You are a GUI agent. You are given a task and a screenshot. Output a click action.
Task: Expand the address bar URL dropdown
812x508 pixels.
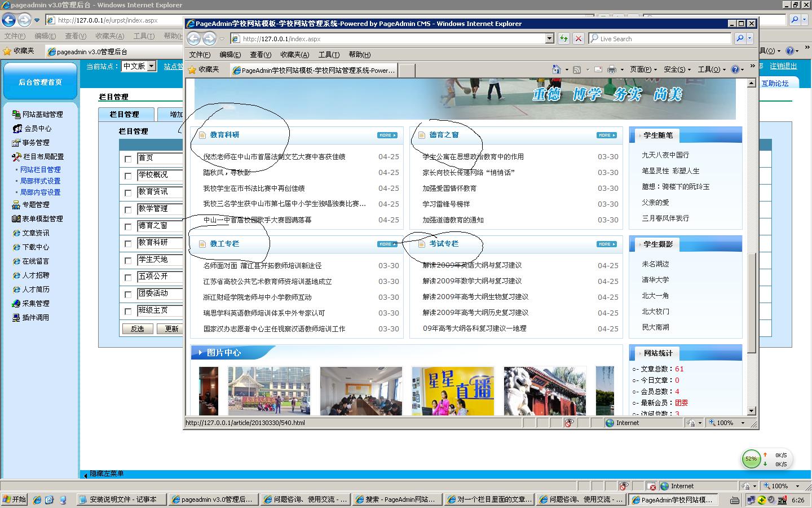[550, 38]
